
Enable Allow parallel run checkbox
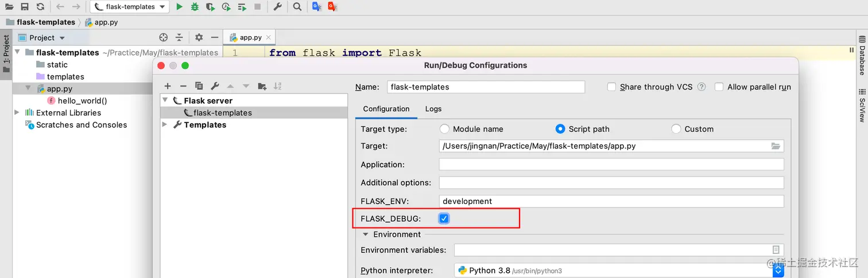point(719,87)
